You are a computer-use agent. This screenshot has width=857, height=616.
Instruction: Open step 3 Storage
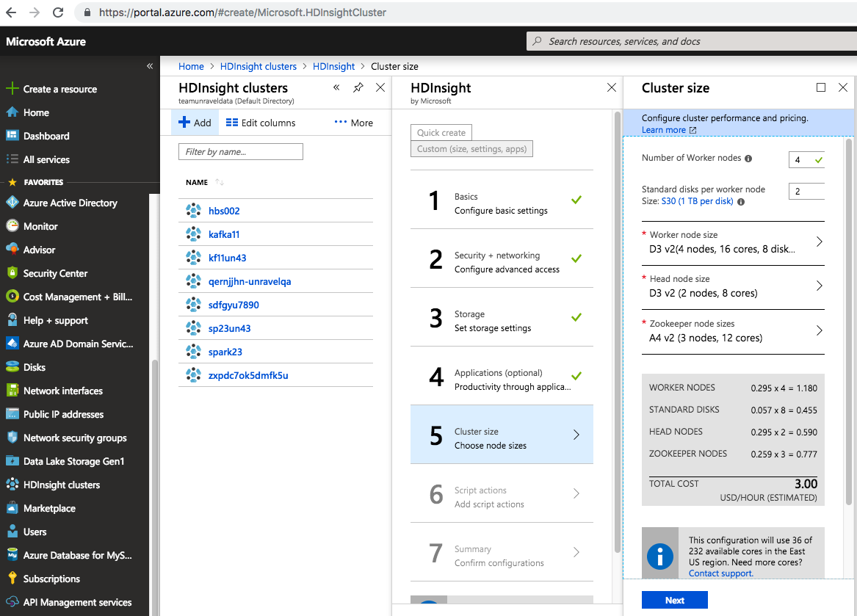(502, 317)
